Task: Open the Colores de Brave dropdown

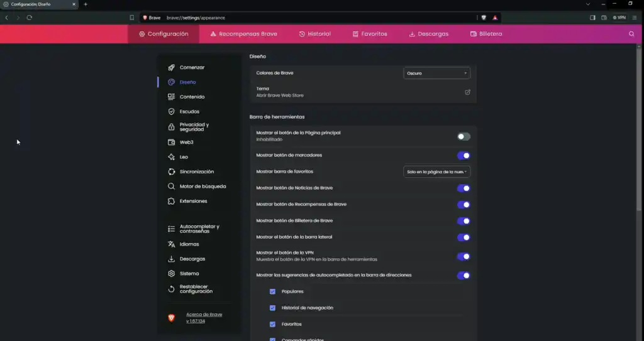Action: point(436,73)
